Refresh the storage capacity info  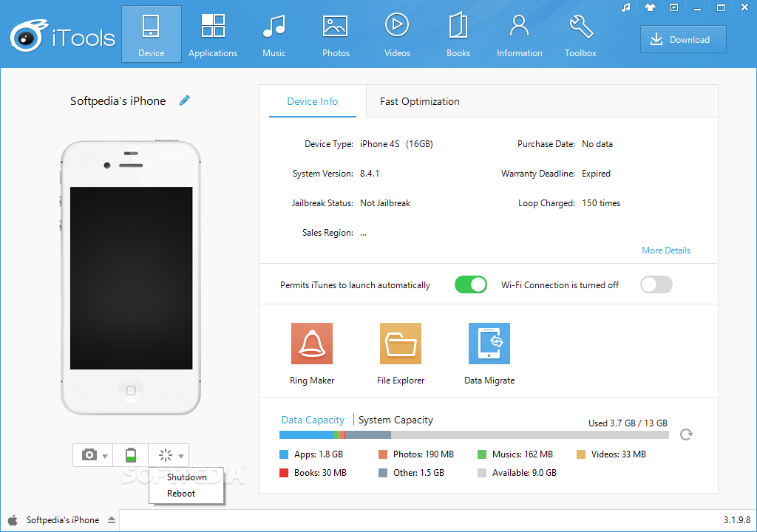pos(686,434)
